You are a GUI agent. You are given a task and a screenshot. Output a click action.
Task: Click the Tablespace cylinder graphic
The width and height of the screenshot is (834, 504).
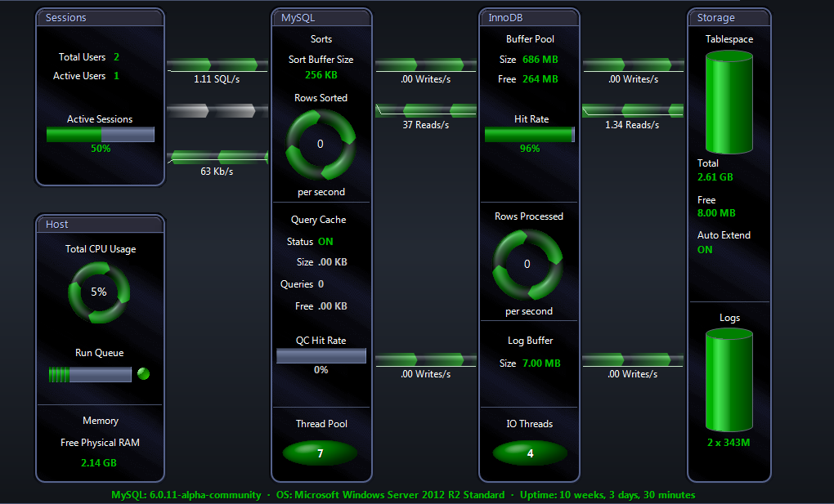(x=729, y=102)
